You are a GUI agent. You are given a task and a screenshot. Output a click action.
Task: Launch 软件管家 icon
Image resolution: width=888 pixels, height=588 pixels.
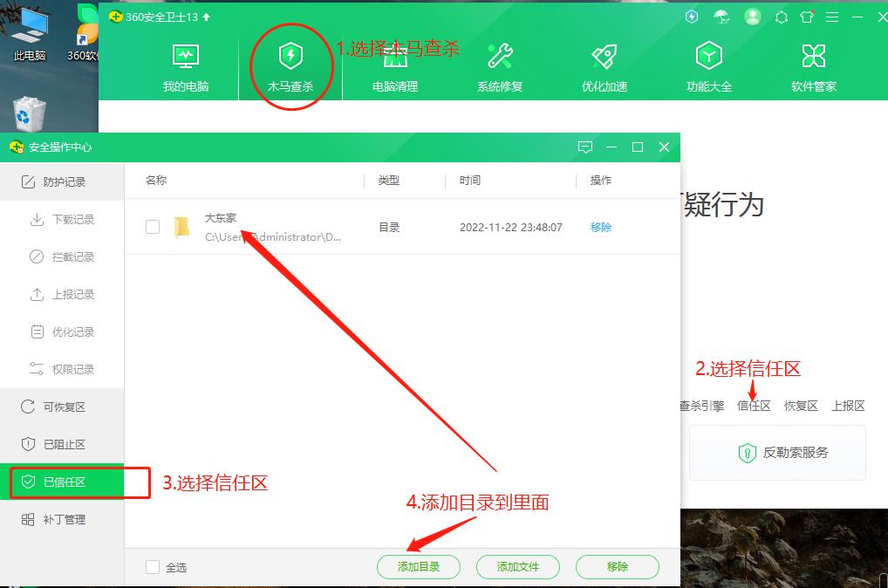point(813,58)
